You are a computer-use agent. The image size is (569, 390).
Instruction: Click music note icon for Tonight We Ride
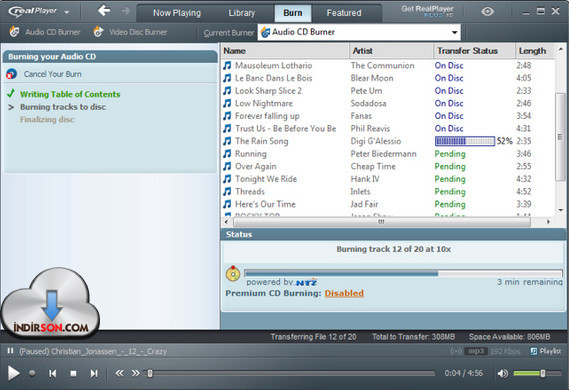coord(227,179)
